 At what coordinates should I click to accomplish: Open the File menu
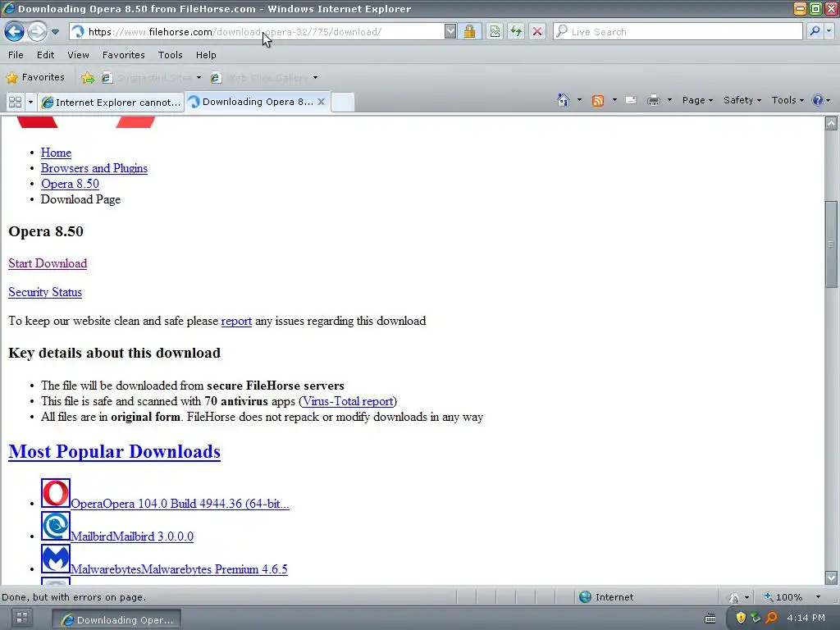pyautogui.click(x=16, y=55)
